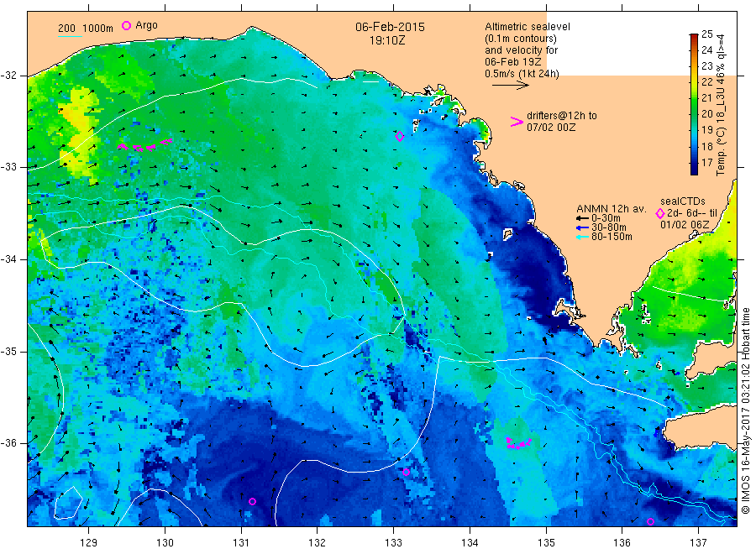Viewport: 756px width, 554px height.
Task: Click the Argo float circle near 133E 36.3S
Action: point(406,472)
